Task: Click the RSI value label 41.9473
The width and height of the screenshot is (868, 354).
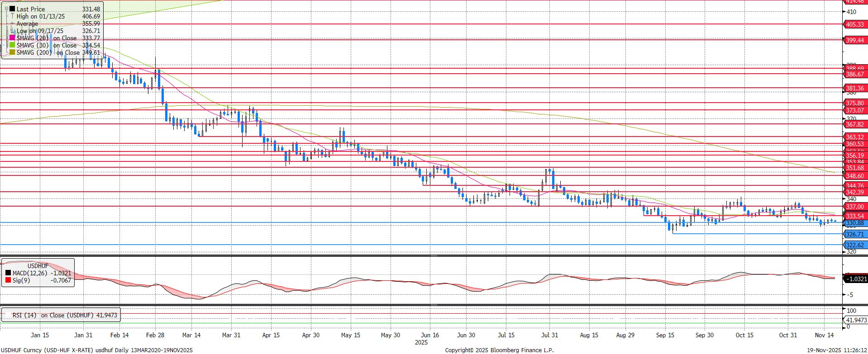Action: point(855,320)
